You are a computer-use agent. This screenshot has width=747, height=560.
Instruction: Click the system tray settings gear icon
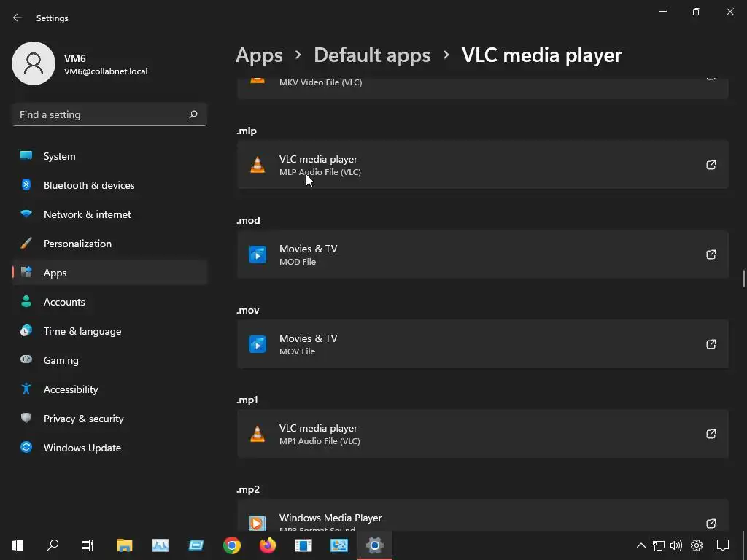[697, 545]
